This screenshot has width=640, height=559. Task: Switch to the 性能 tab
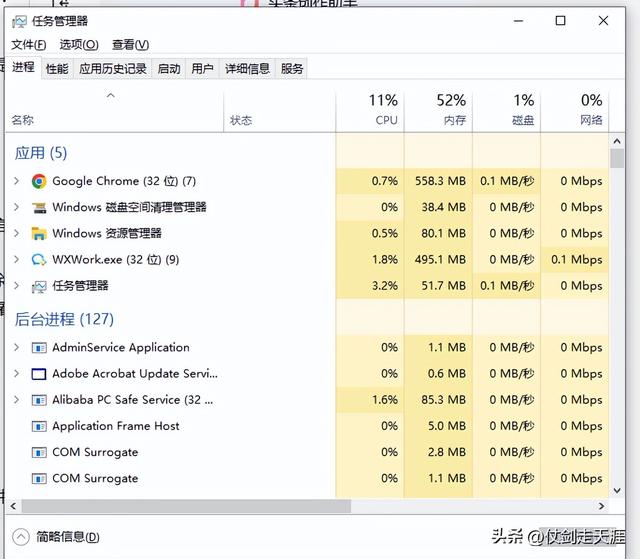tap(57, 69)
